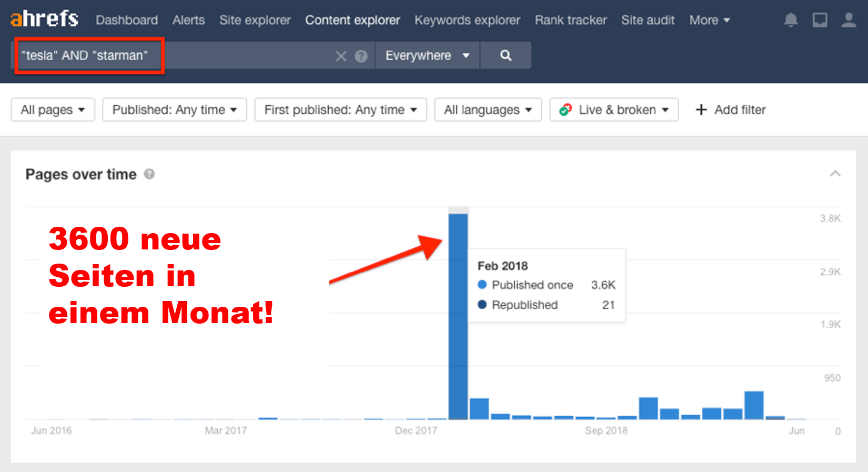Viewport: 868px width, 472px height.
Task: Click the Sep 2018 axis label
Action: click(x=606, y=430)
